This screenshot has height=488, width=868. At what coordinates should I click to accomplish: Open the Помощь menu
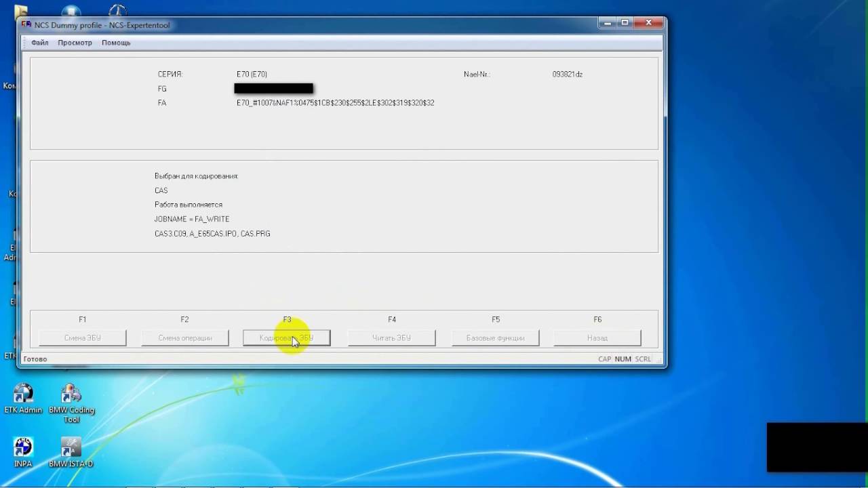[116, 43]
